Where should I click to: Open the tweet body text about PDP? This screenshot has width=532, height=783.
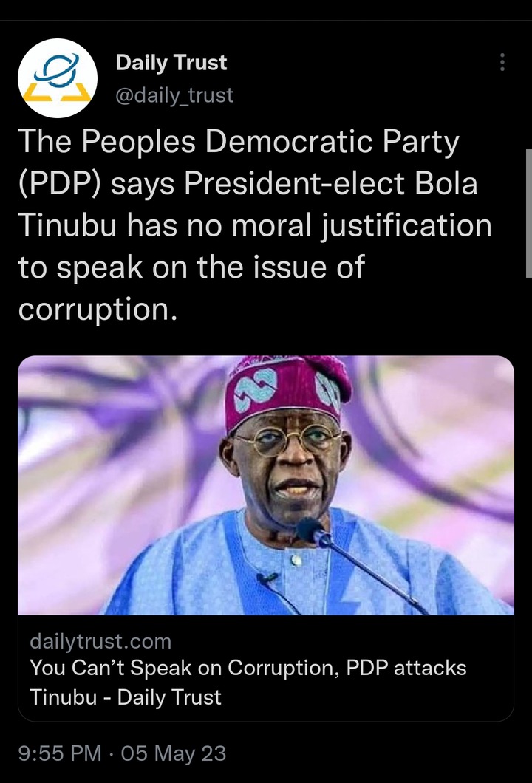(x=255, y=225)
